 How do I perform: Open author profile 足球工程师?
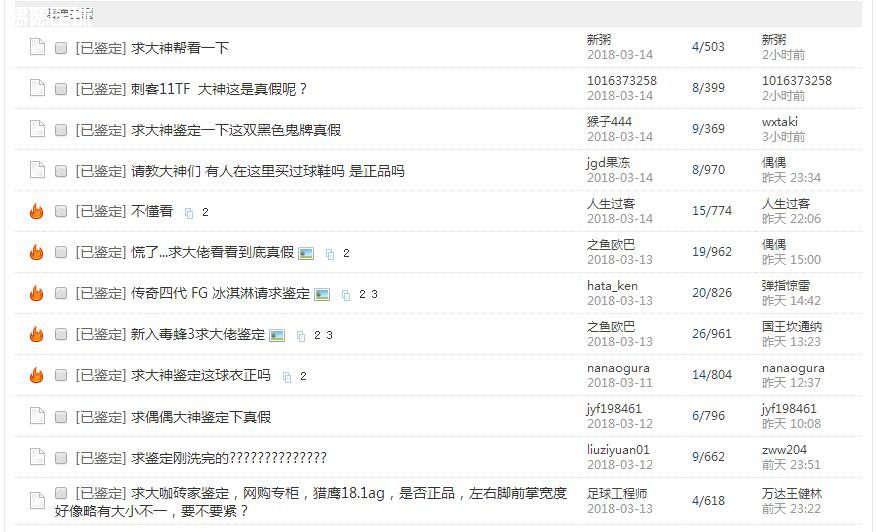pyautogui.click(x=616, y=493)
